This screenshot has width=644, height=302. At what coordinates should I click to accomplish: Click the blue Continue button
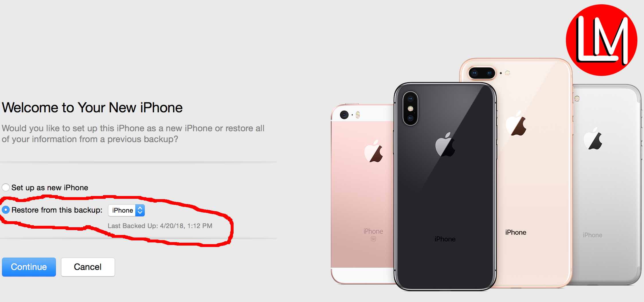tap(29, 267)
